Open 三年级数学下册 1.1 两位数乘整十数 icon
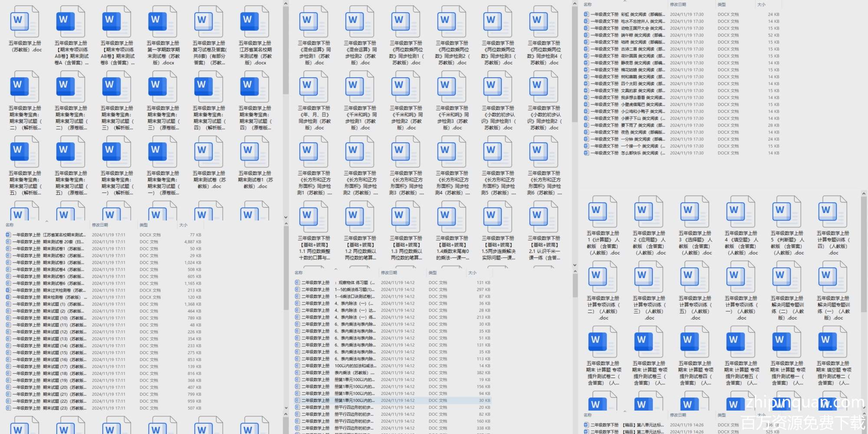 point(314,218)
